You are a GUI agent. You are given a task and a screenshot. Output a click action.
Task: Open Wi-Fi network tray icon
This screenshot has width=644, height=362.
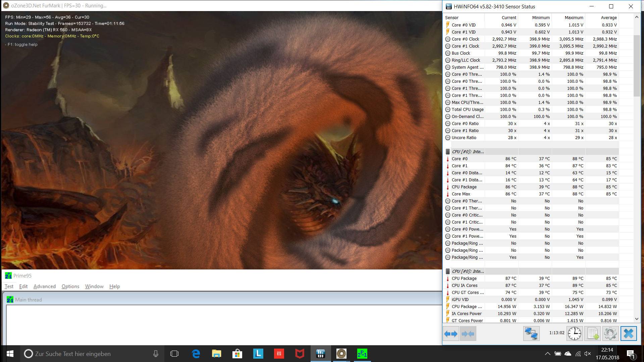pyautogui.click(x=578, y=354)
